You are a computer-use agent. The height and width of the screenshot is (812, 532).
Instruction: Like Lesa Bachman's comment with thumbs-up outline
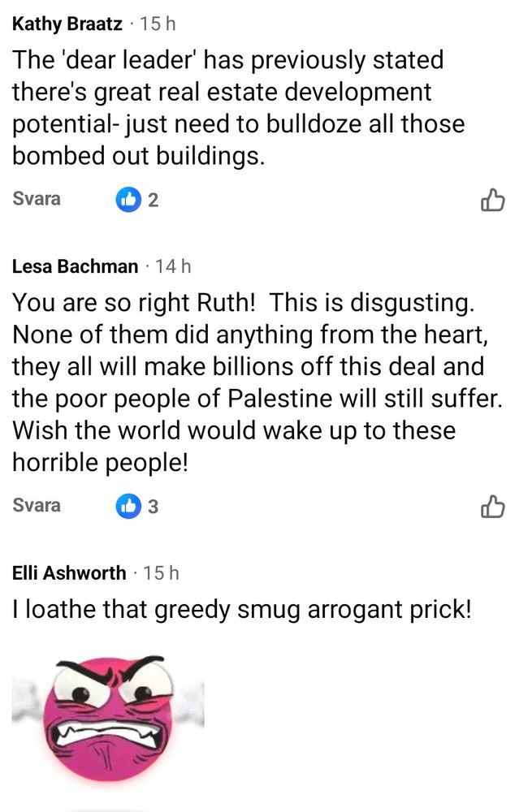click(493, 507)
